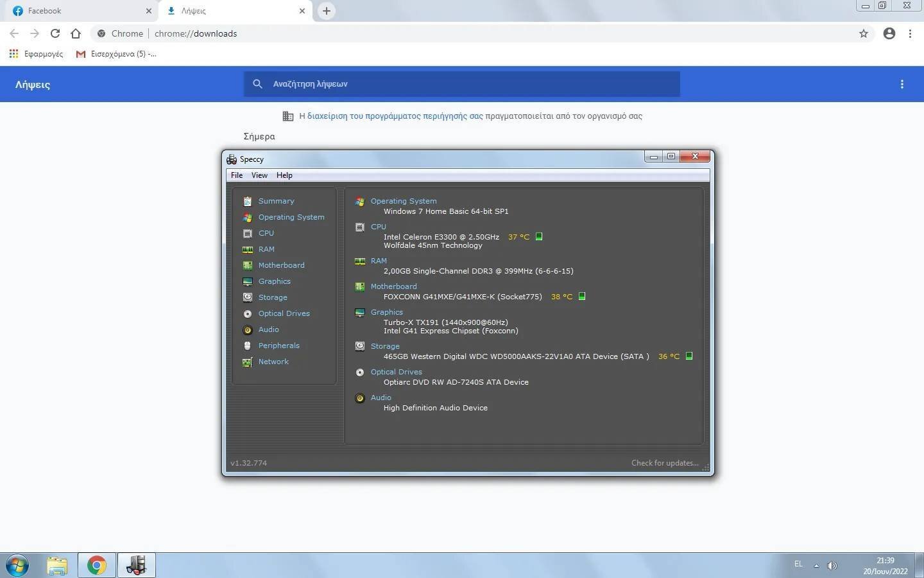Click the Speccy taskbar icon

[x=136, y=566]
